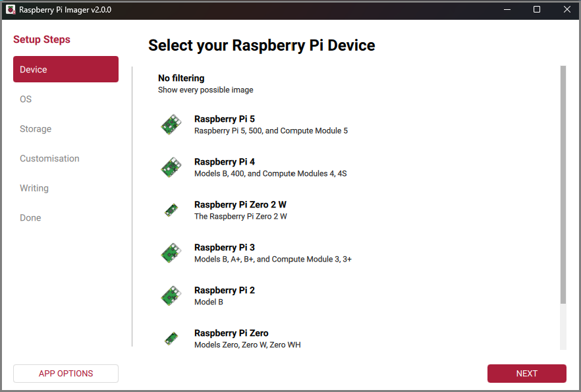This screenshot has height=392, width=581.
Task: Click the NEXT button
Action: click(x=526, y=373)
